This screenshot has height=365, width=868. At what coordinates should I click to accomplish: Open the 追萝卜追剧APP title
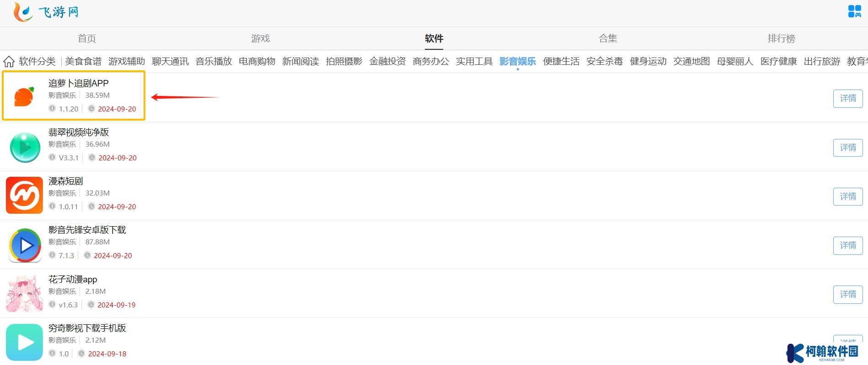pos(79,83)
